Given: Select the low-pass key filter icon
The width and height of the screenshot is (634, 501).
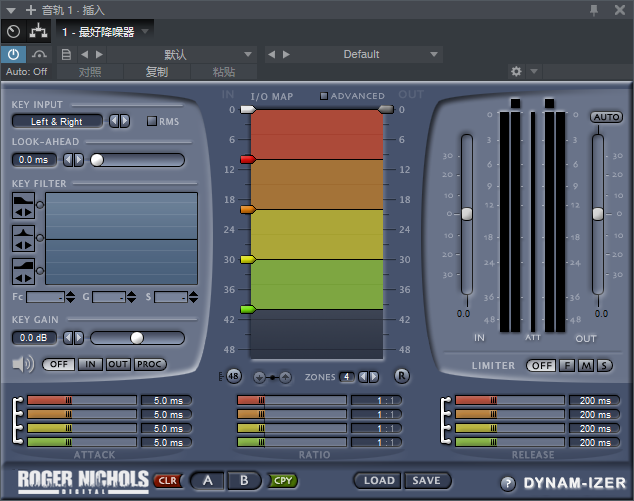Looking at the screenshot, I should [x=23, y=205].
